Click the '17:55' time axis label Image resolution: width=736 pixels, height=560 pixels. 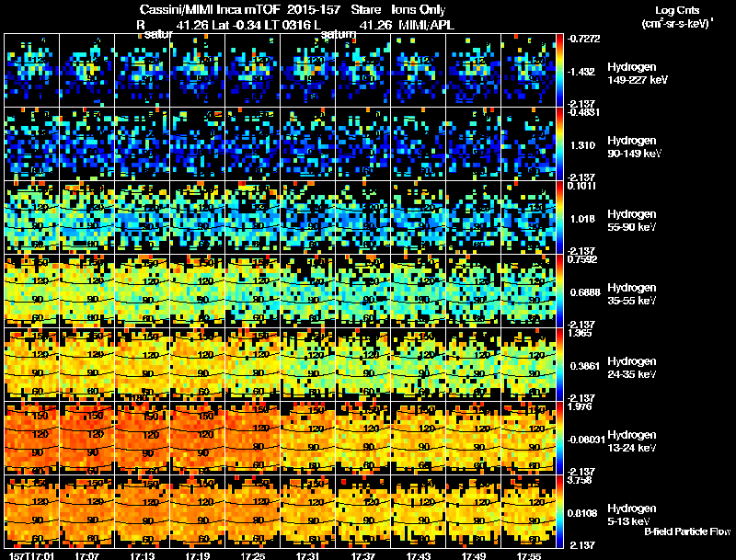(529, 555)
